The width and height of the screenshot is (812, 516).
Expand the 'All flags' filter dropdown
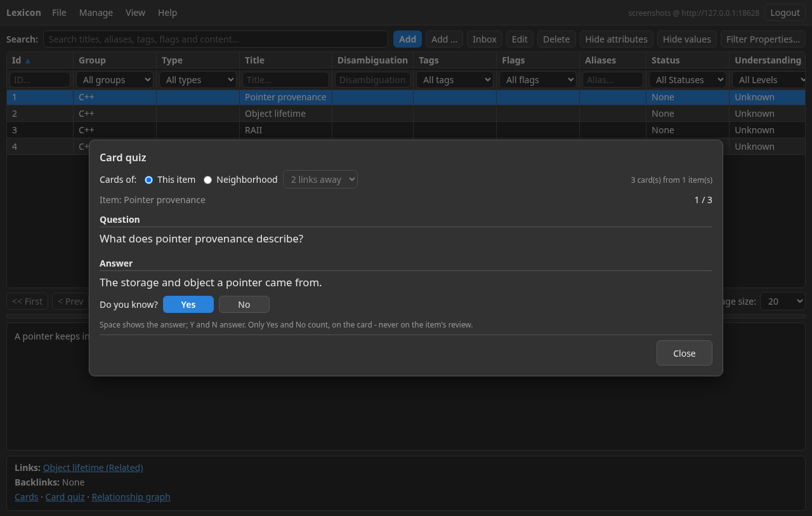click(x=538, y=80)
